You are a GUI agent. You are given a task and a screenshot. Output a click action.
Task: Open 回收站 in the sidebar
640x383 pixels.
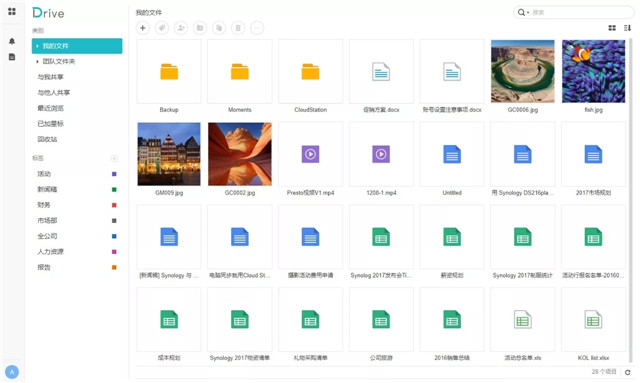[x=47, y=139]
